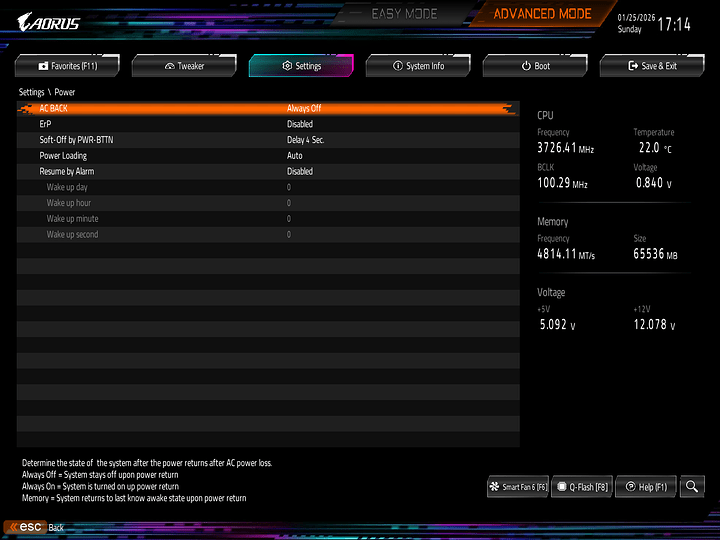Open the Tweaker tab
This screenshot has height=540, width=720.
point(184,66)
